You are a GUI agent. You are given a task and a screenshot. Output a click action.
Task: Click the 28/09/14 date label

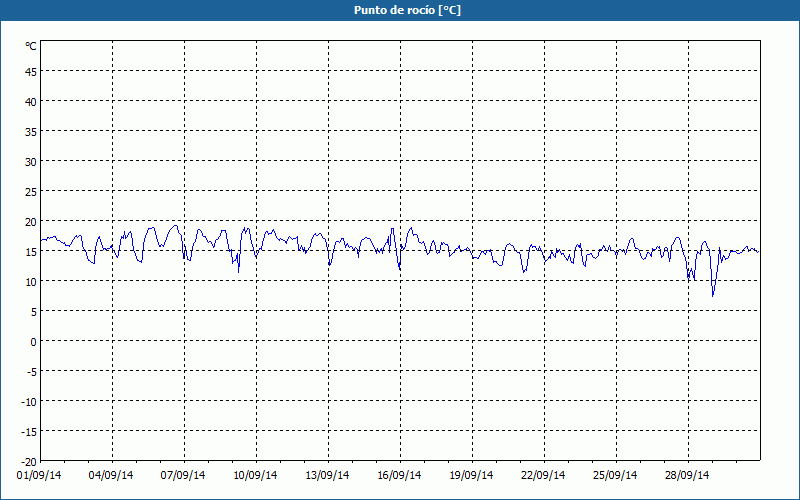(x=687, y=475)
